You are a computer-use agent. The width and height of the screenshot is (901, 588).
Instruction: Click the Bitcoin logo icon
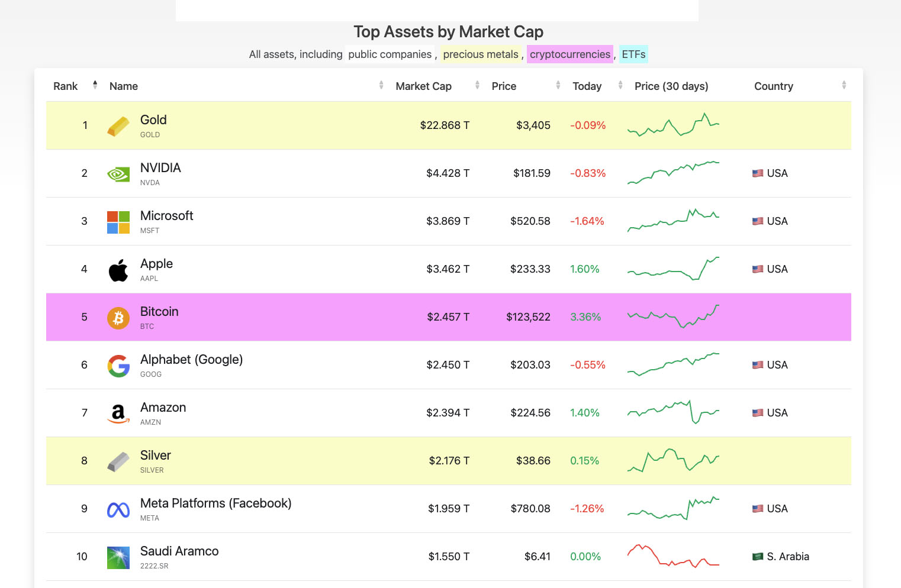(x=118, y=318)
